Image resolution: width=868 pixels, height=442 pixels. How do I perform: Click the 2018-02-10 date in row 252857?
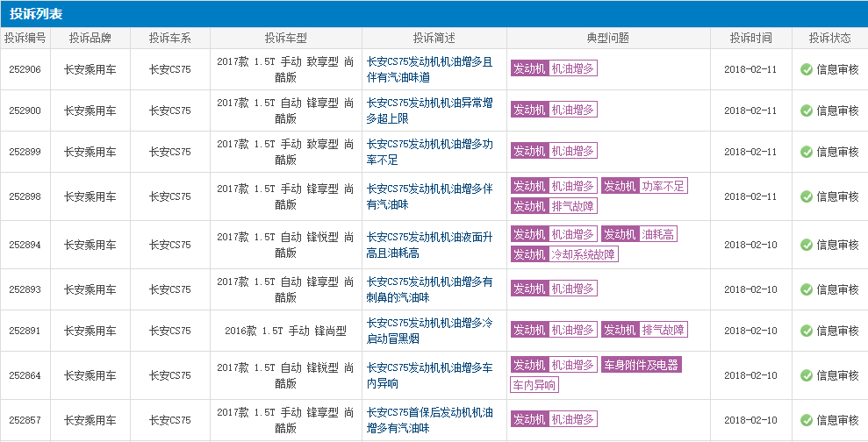point(750,420)
